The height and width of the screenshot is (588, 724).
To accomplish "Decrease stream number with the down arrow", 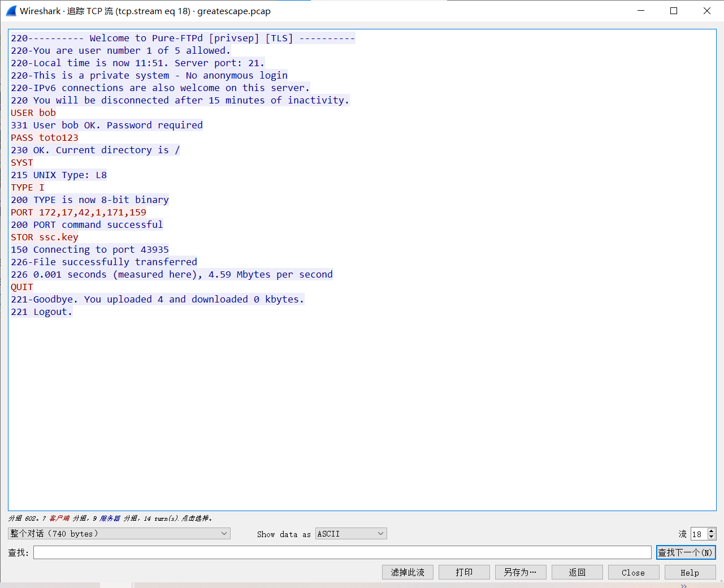I will click(x=712, y=537).
